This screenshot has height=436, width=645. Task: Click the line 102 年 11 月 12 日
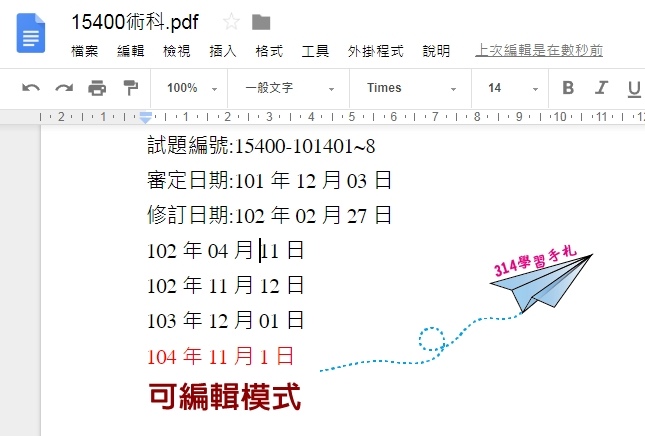click(x=225, y=285)
